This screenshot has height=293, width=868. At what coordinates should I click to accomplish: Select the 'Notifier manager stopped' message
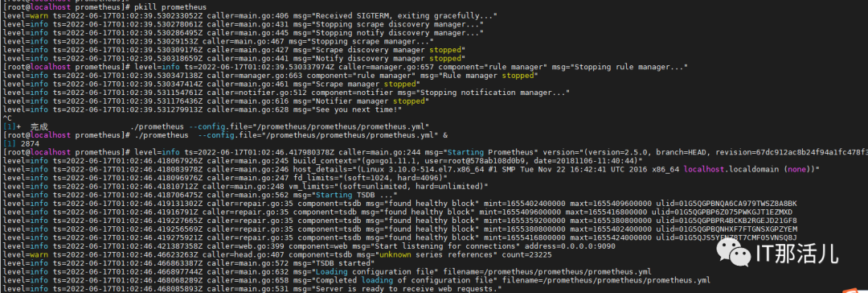(x=371, y=101)
